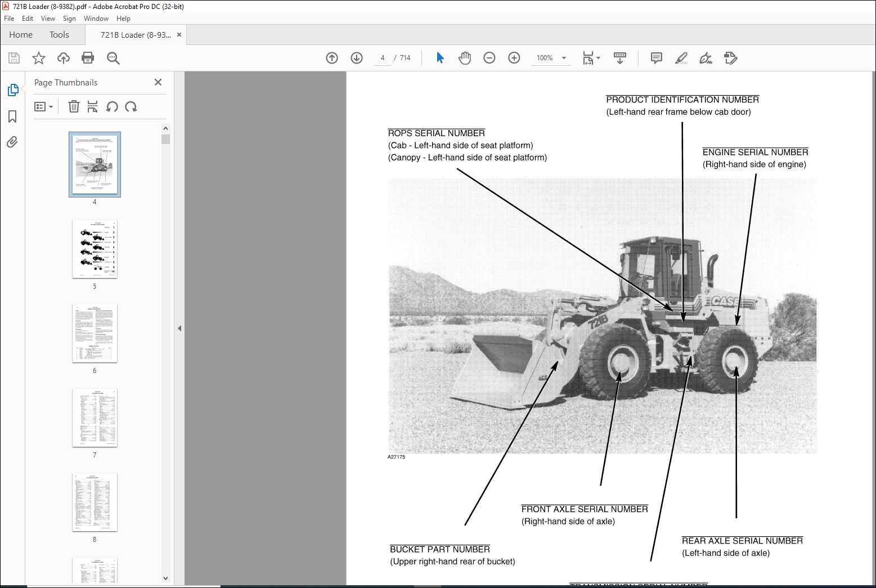Viewport: 876px width, 588px height.
Task: Click the read mode keyboard icon
Action: (620, 58)
